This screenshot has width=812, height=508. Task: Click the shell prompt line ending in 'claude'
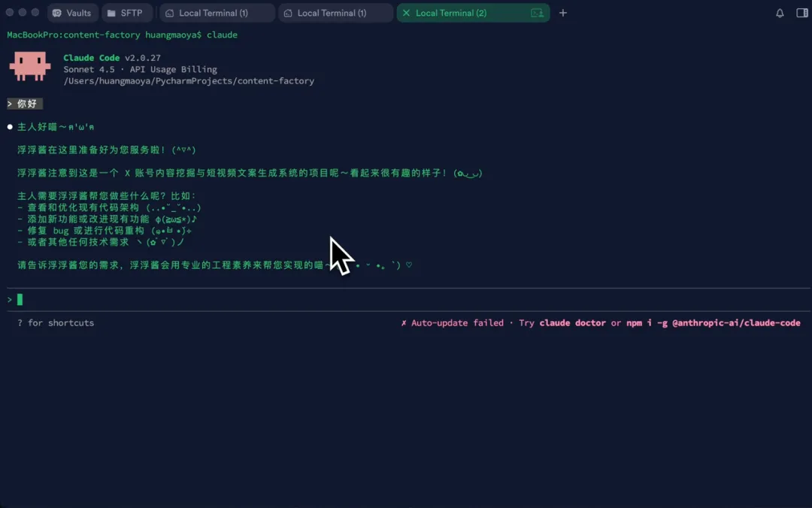tap(123, 35)
